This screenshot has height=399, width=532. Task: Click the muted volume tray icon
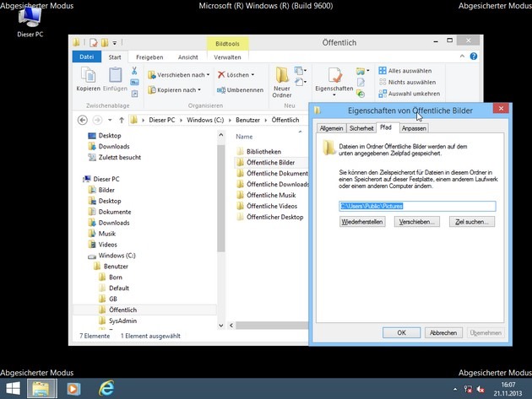click(480, 390)
